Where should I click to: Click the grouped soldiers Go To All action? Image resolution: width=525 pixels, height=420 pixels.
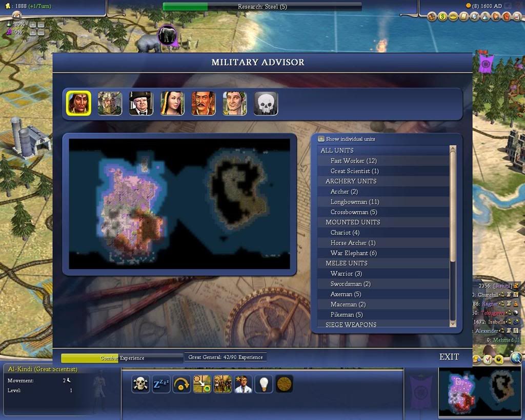point(223,384)
